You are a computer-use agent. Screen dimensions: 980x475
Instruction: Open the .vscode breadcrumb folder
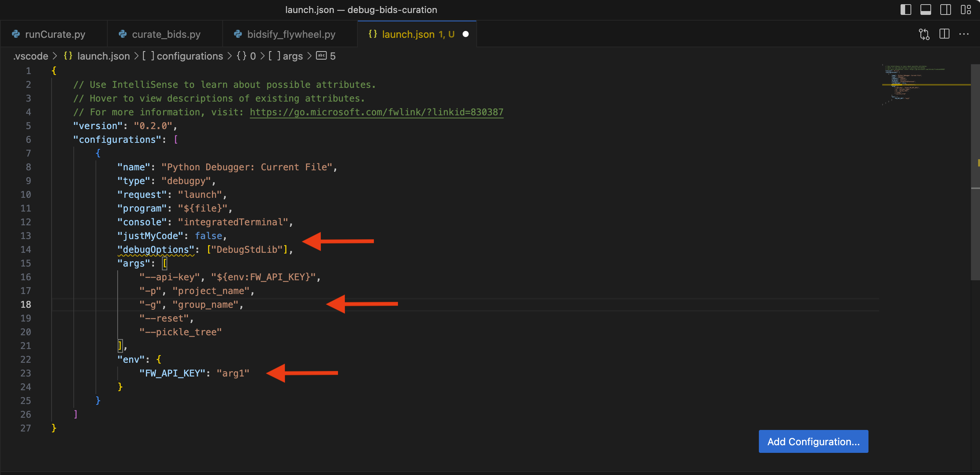point(31,56)
